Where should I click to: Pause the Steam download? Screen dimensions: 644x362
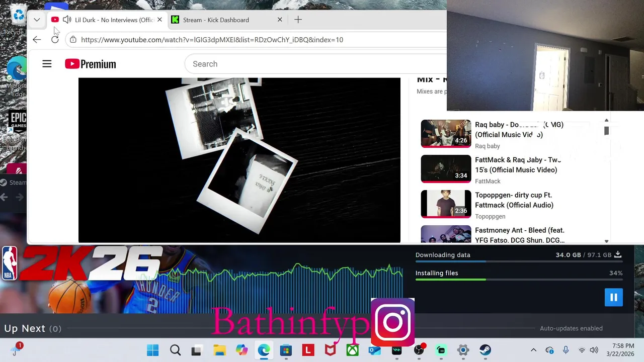tap(614, 297)
